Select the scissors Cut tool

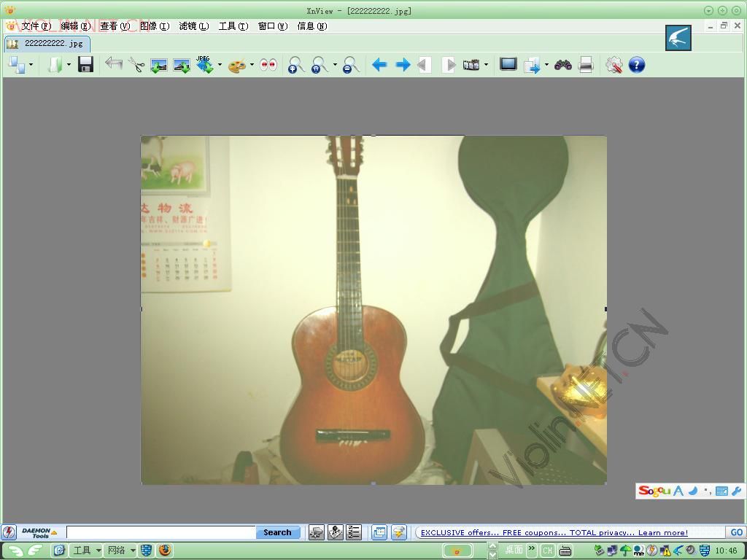tap(136, 65)
